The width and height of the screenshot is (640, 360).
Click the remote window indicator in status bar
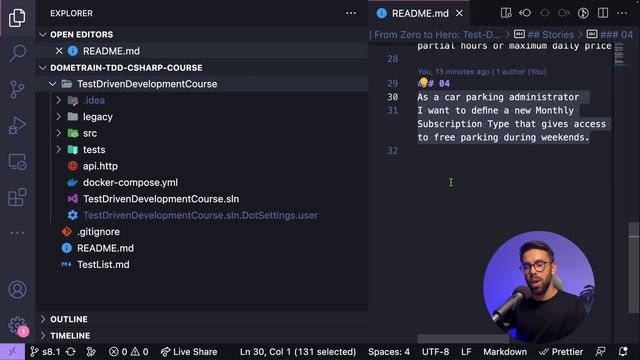pos(12,352)
